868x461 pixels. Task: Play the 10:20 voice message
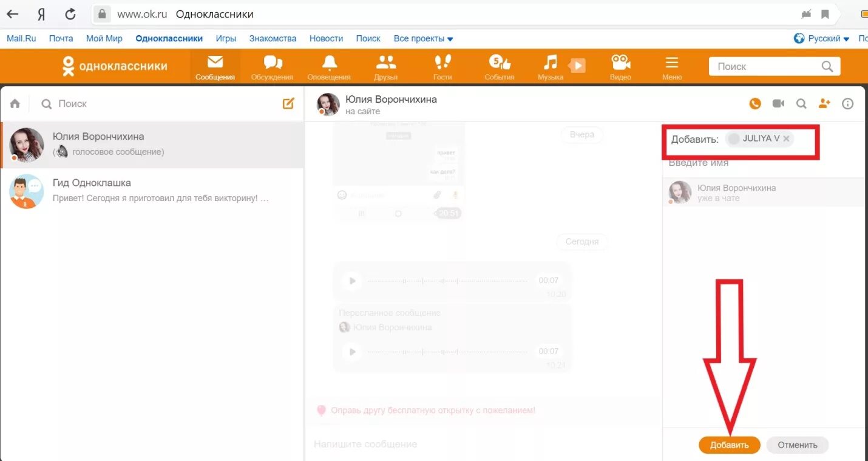(351, 281)
